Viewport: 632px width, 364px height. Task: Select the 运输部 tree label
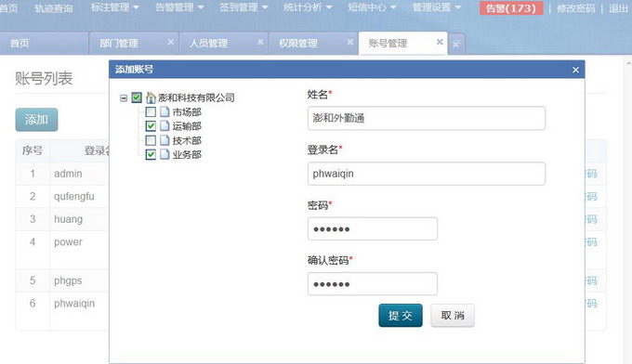187,126
